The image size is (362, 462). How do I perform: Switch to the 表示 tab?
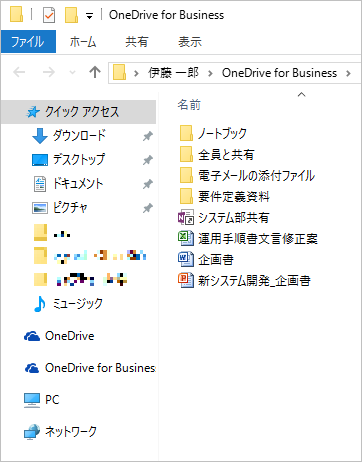click(190, 42)
